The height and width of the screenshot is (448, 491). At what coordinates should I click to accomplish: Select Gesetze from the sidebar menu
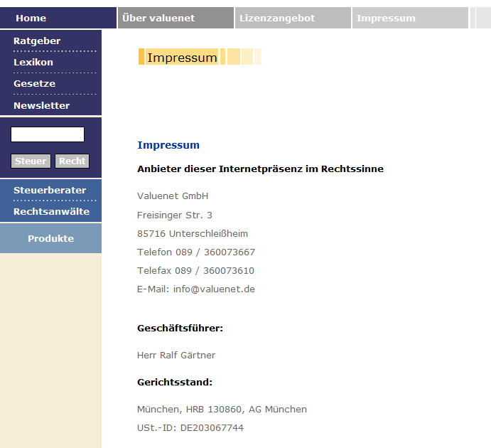coord(34,83)
